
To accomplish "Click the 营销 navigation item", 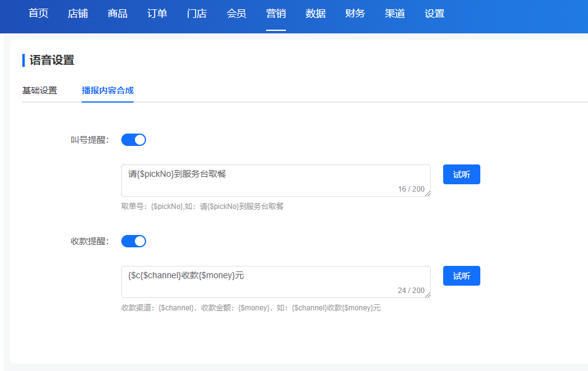I will tap(276, 14).
